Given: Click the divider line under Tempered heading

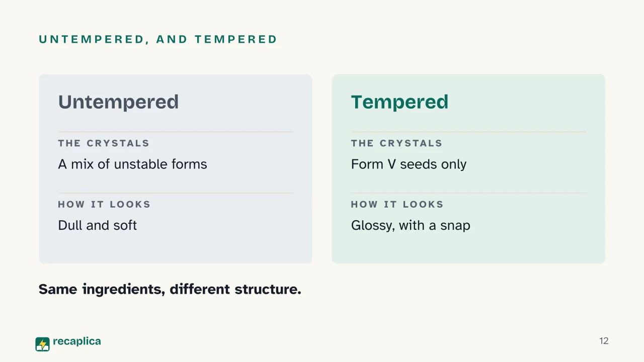Looking at the screenshot, I should click(x=468, y=132).
